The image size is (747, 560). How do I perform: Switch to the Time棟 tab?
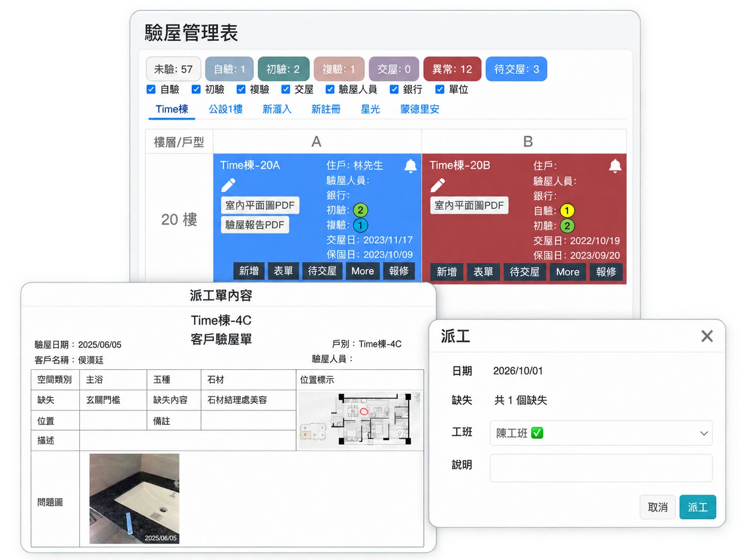click(x=172, y=109)
